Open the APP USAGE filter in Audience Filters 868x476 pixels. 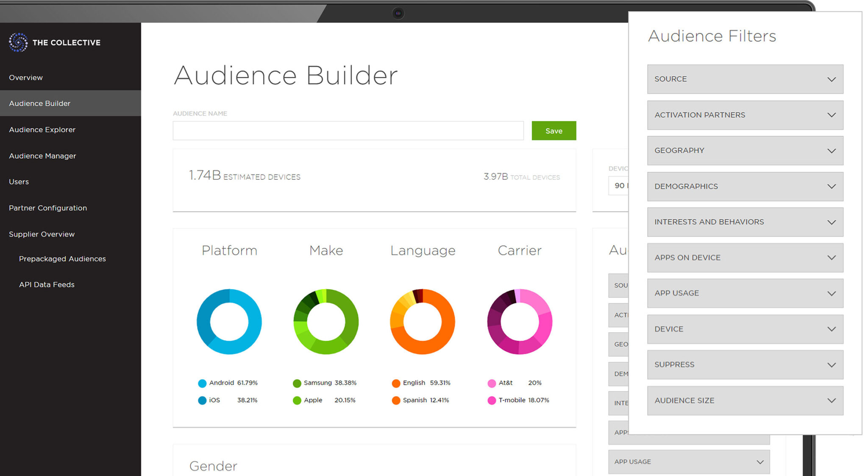(x=745, y=293)
